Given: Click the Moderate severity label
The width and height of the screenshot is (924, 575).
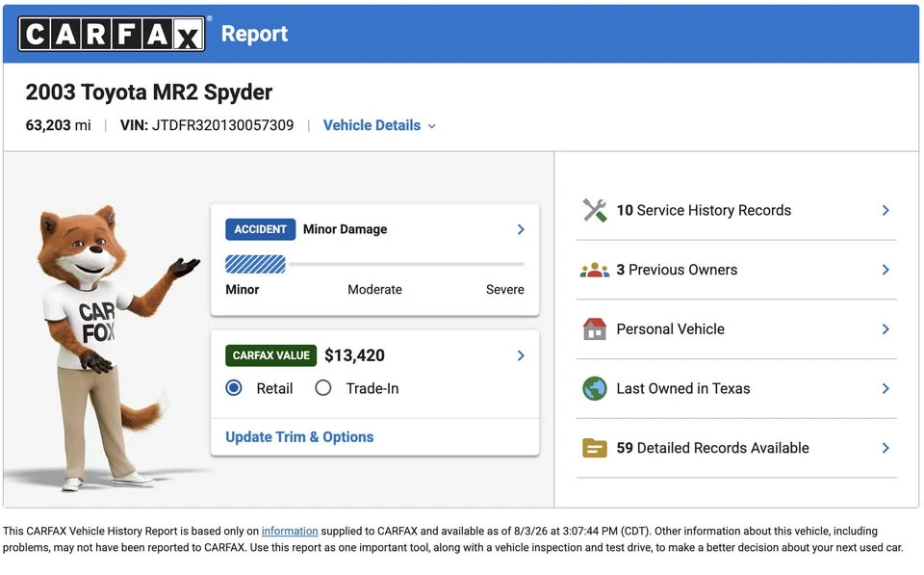Looking at the screenshot, I should [374, 290].
